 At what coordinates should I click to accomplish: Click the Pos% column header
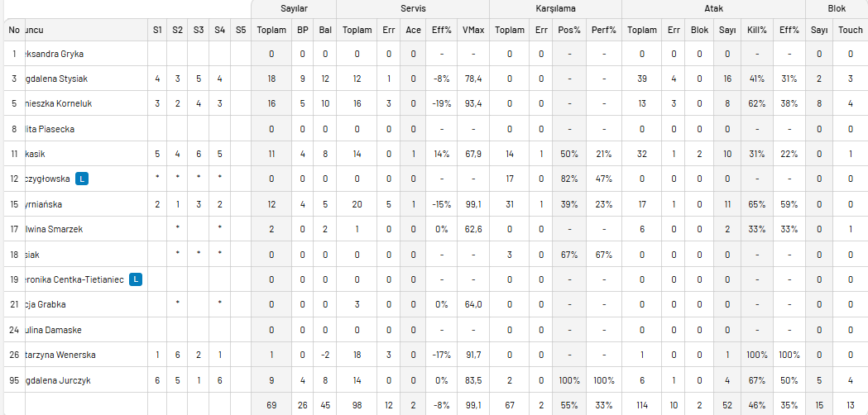(569, 31)
